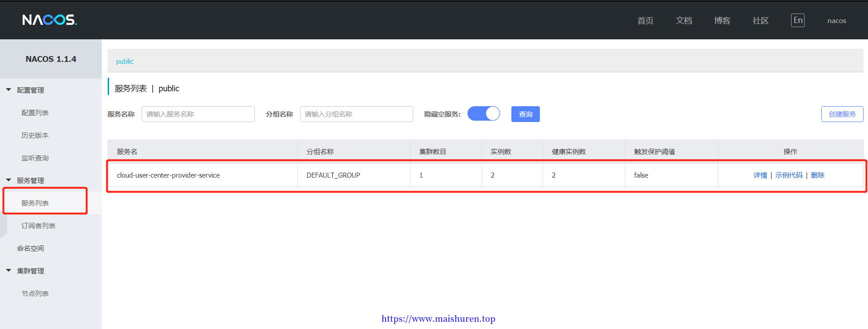Click the 服务管理 menu label

30,180
